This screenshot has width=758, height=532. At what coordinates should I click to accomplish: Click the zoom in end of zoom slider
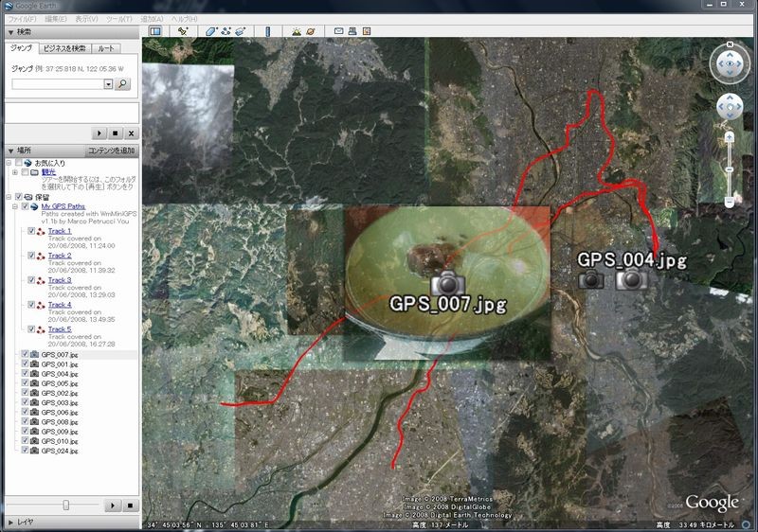point(730,137)
